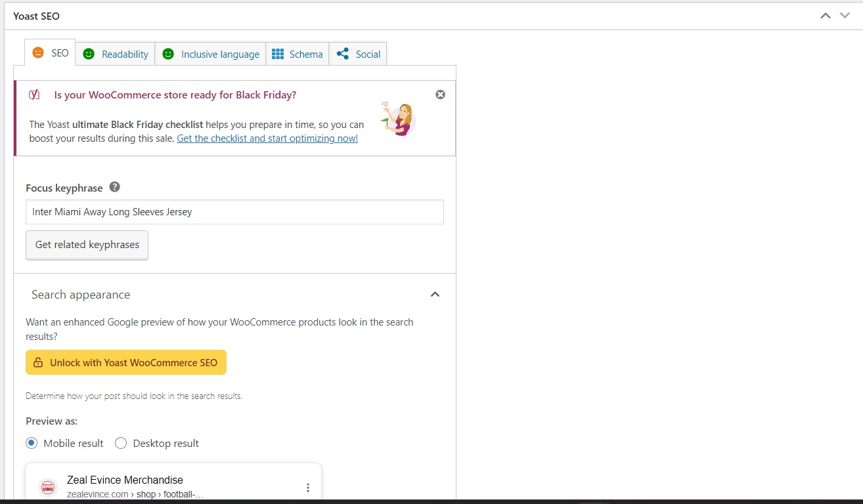Dismiss the Black Friday notice

(x=440, y=94)
